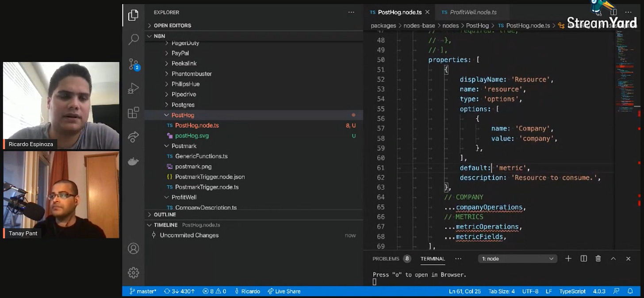Click Ricardo user in status bar
Screen dimensions: 644x298
tap(247, 291)
